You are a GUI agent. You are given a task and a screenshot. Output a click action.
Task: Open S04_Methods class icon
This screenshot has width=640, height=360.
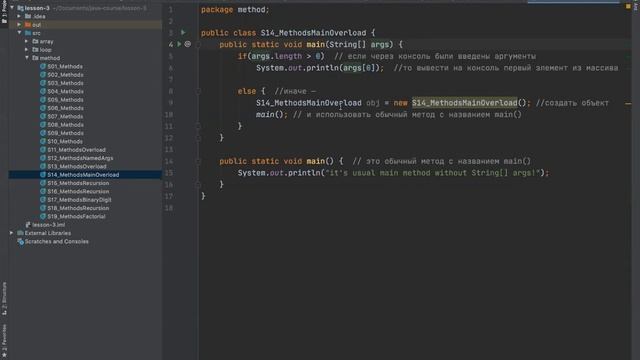tap(43, 91)
